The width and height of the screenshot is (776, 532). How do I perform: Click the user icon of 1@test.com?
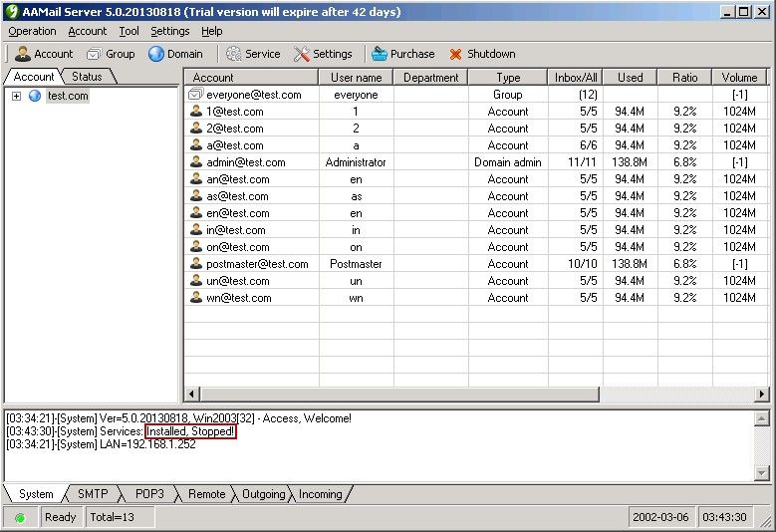pos(196,111)
